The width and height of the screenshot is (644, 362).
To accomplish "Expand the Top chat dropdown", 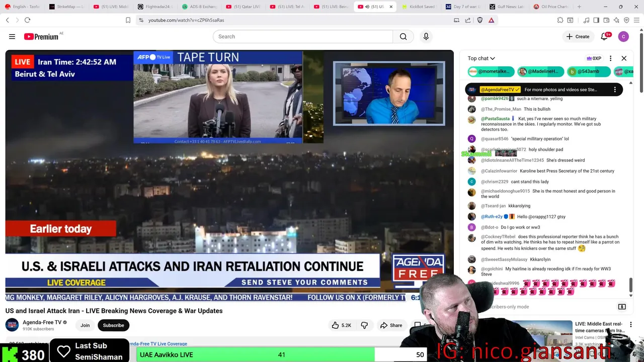I will click(481, 58).
